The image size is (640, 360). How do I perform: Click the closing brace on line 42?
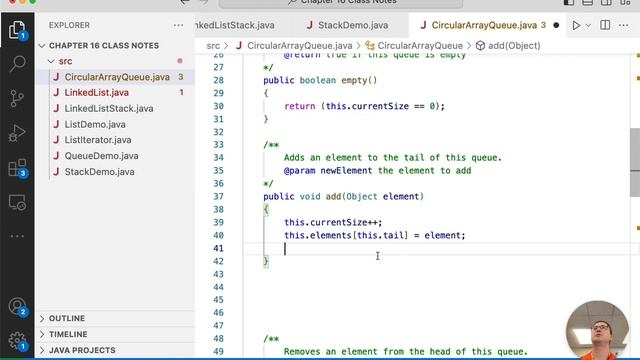[266, 261]
